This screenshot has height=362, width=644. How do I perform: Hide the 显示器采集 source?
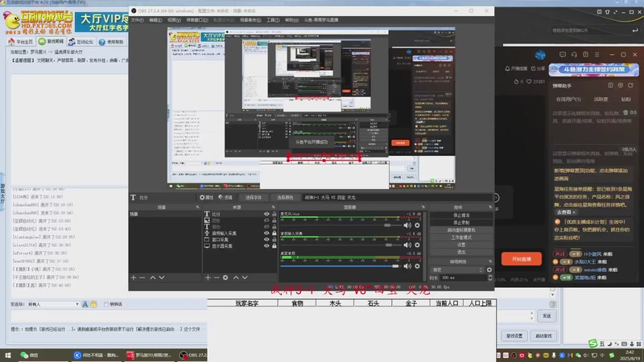[266, 246]
